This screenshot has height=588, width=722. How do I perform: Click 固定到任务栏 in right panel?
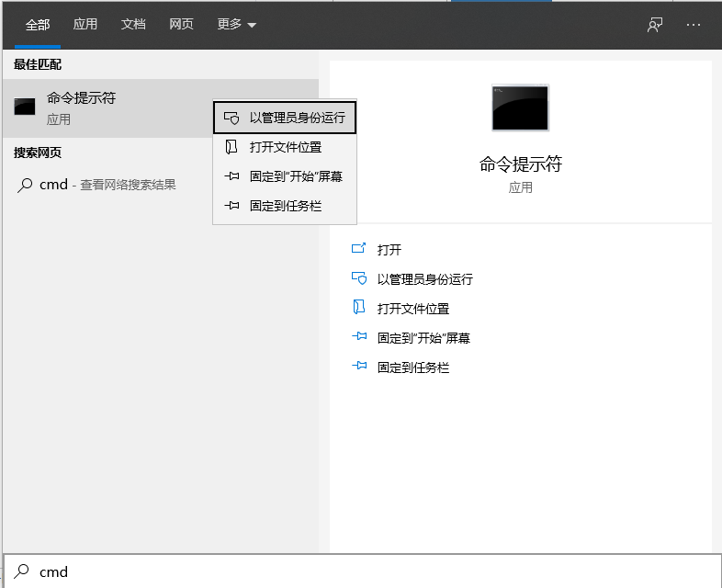tap(413, 367)
